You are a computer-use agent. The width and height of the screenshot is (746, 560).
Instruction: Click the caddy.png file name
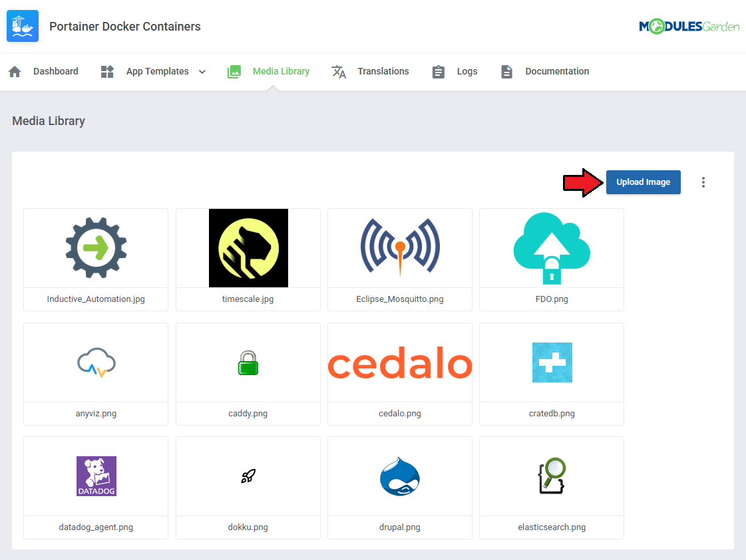tap(248, 414)
